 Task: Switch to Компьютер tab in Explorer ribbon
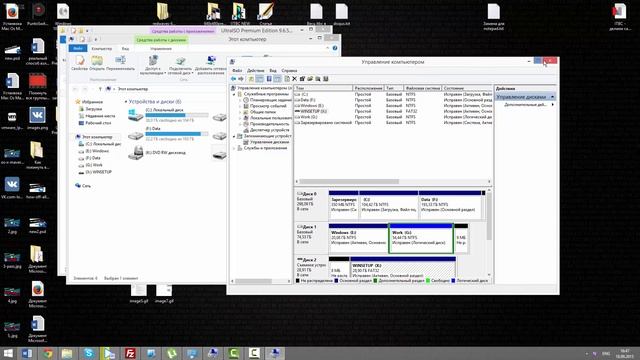pyautogui.click(x=102, y=49)
